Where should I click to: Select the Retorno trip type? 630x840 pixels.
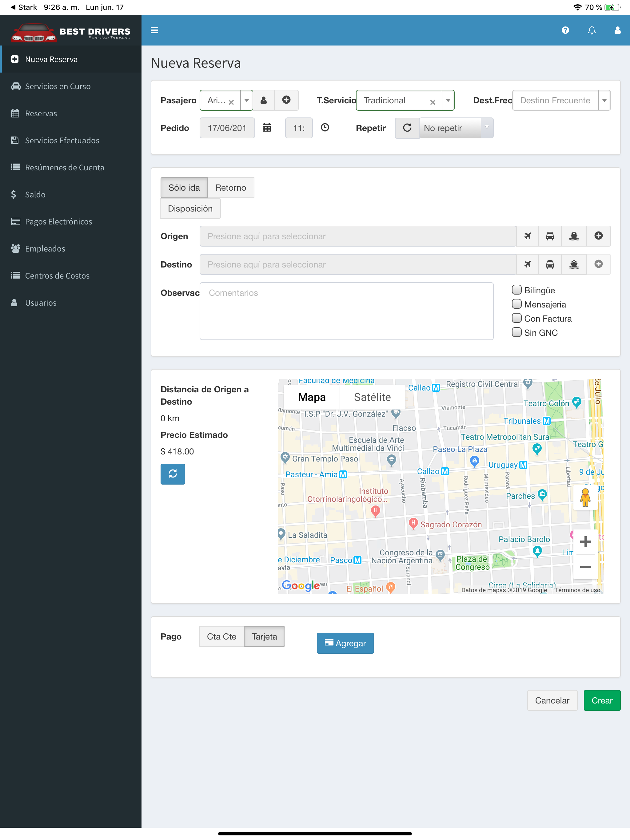pyautogui.click(x=231, y=188)
